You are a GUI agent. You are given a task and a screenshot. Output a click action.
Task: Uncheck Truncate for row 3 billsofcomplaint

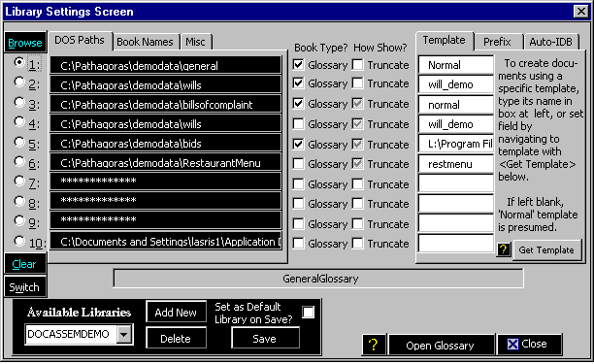click(357, 104)
